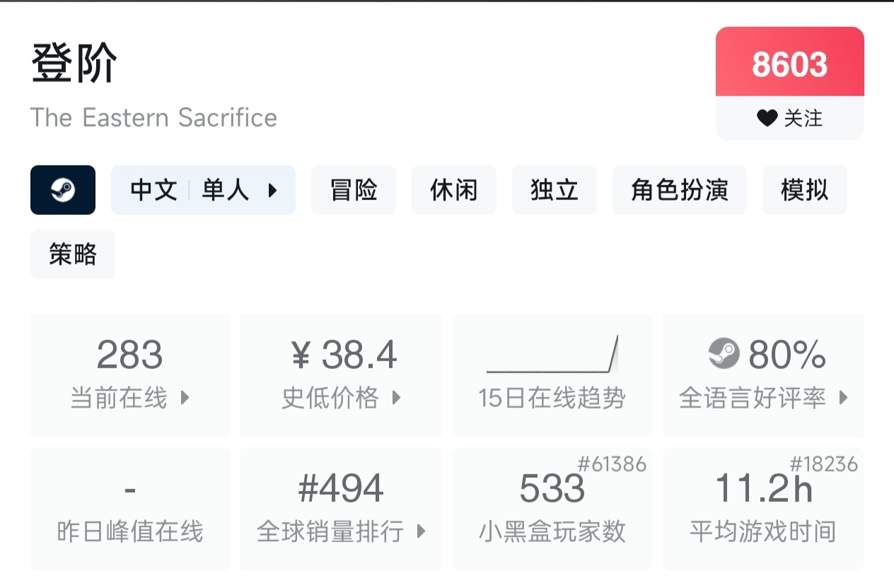Tap the arrow next to 全语言好评率
The image size is (894, 588).
click(x=843, y=398)
